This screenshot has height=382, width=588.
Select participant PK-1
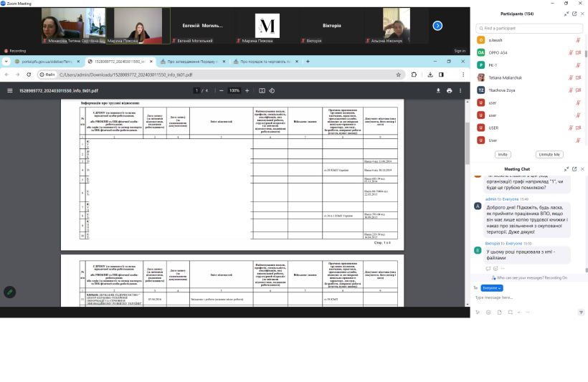point(528,65)
